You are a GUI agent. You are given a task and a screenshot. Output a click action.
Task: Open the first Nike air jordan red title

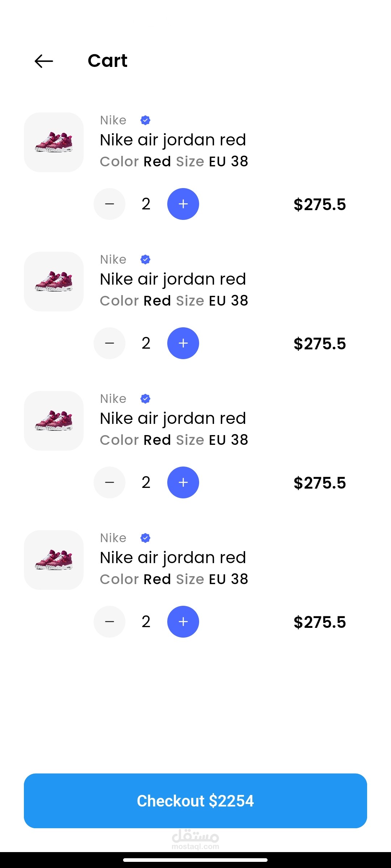pyautogui.click(x=173, y=140)
